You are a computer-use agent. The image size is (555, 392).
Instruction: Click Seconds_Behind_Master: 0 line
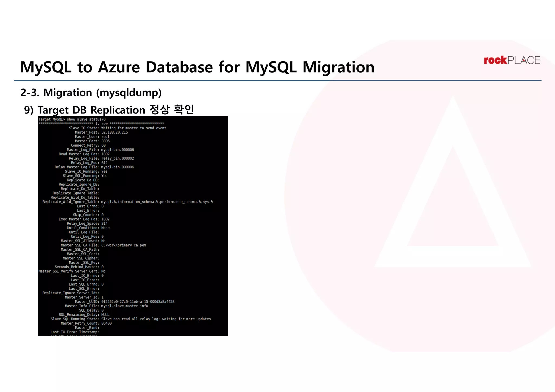pos(79,267)
